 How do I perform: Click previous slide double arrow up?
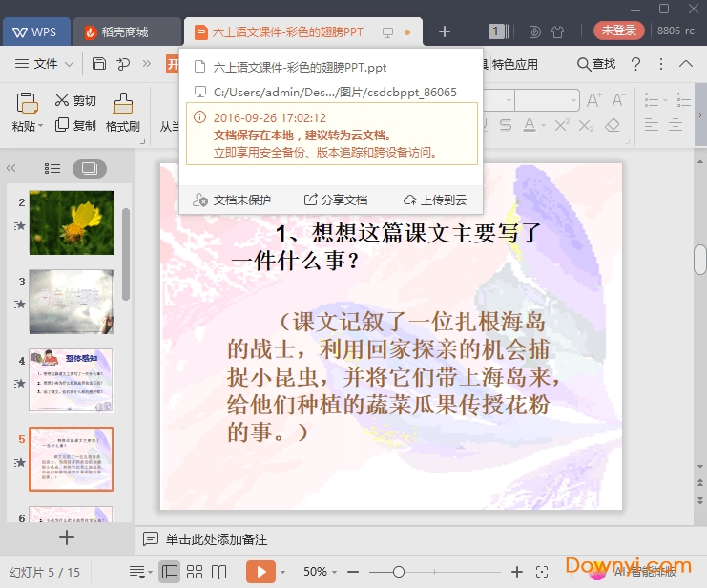tap(699, 483)
